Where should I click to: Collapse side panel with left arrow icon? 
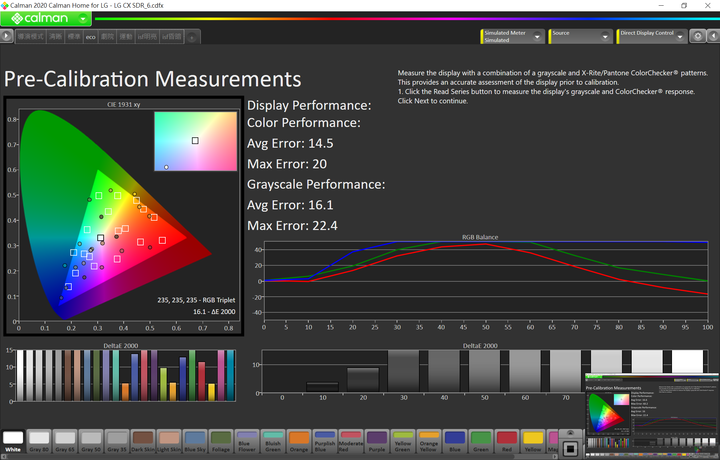(x=713, y=36)
